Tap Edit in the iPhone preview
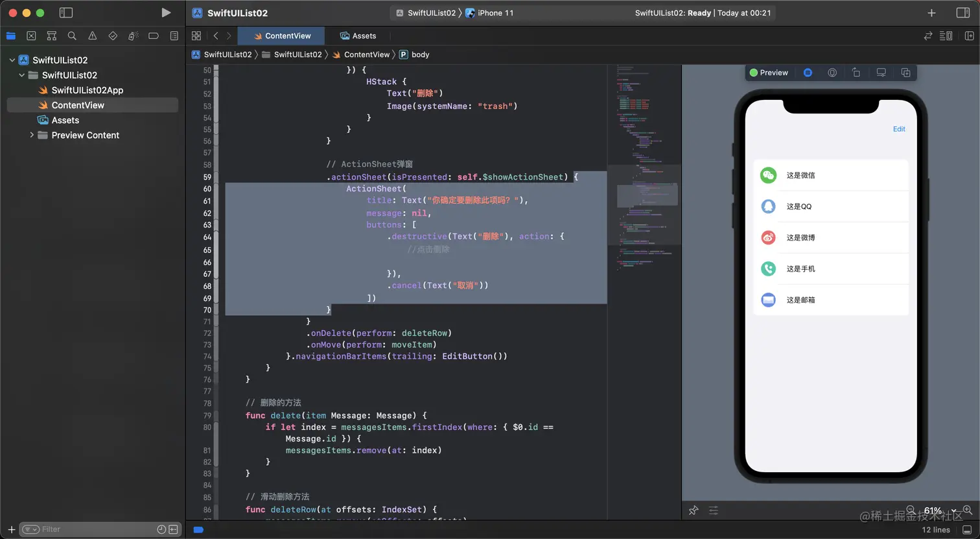This screenshot has height=539, width=980. (899, 129)
